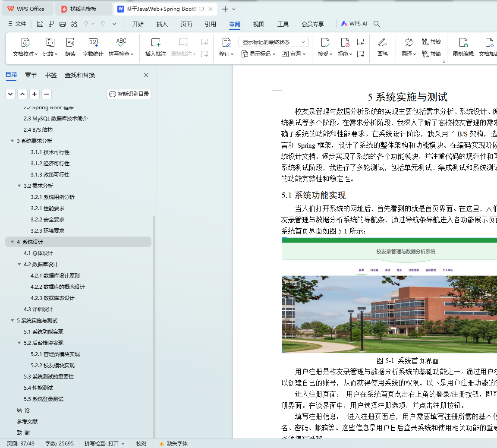The width and height of the screenshot is (497, 448).
Task: Close the 目录 navigation pane
Action: (146, 75)
